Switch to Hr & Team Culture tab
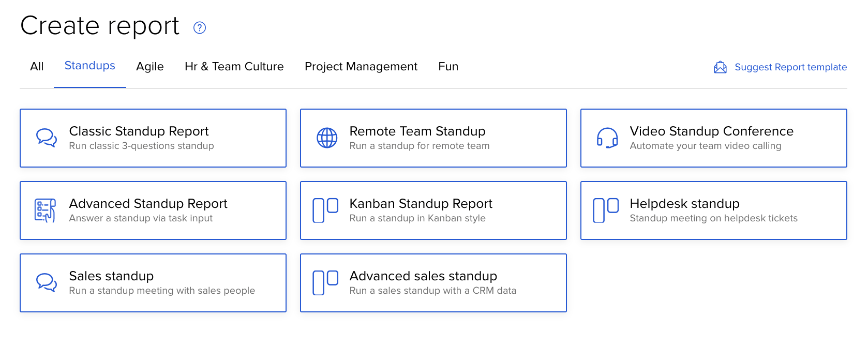The width and height of the screenshot is (868, 361). point(234,67)
